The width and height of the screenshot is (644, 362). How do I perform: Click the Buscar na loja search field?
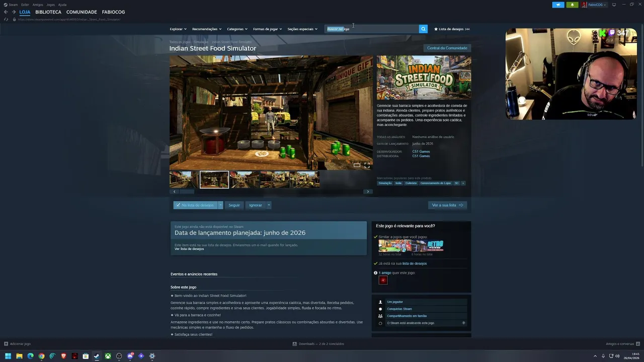(372, 29)
